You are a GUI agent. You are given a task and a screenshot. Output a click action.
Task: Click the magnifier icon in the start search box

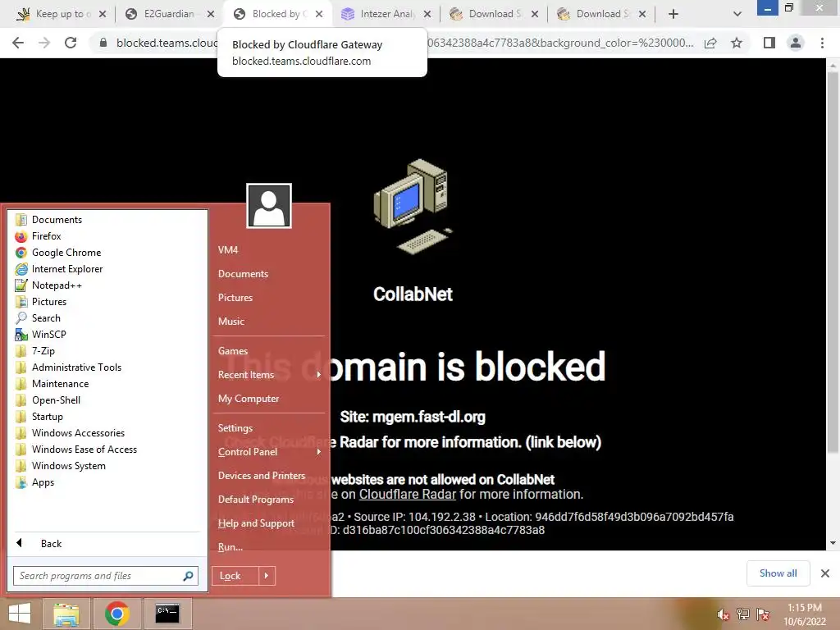(188, 576)
